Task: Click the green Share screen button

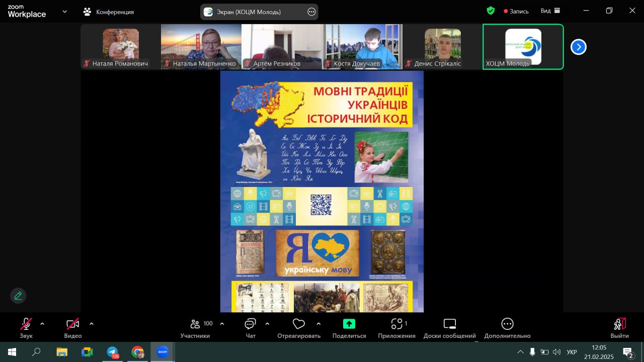Action: pyautogui.click(x=349, y=324)
